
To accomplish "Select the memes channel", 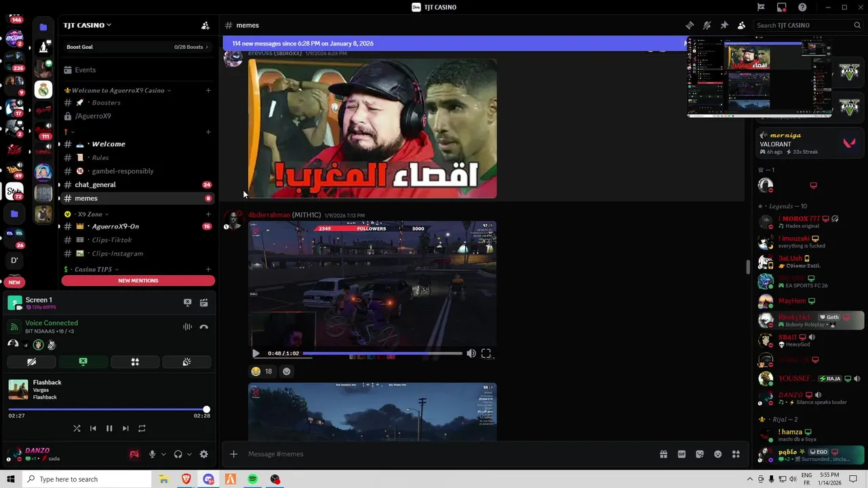I will 138,198.
